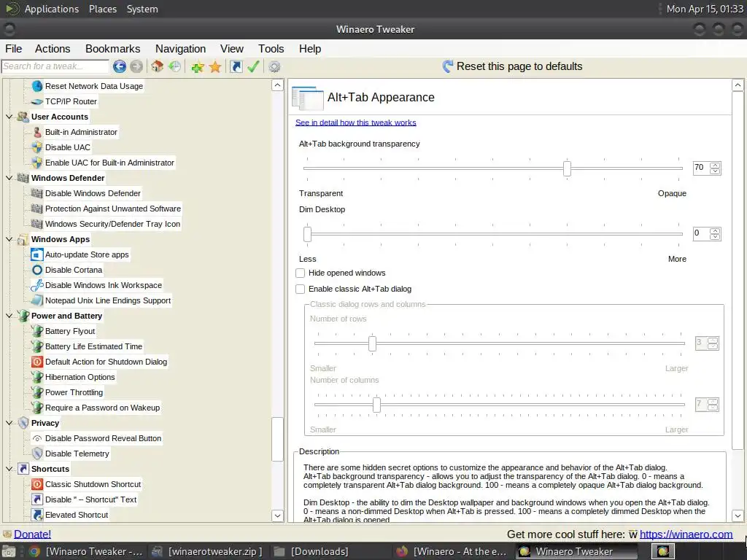Click the Auto-update Store apps icon

click(37, 254)
